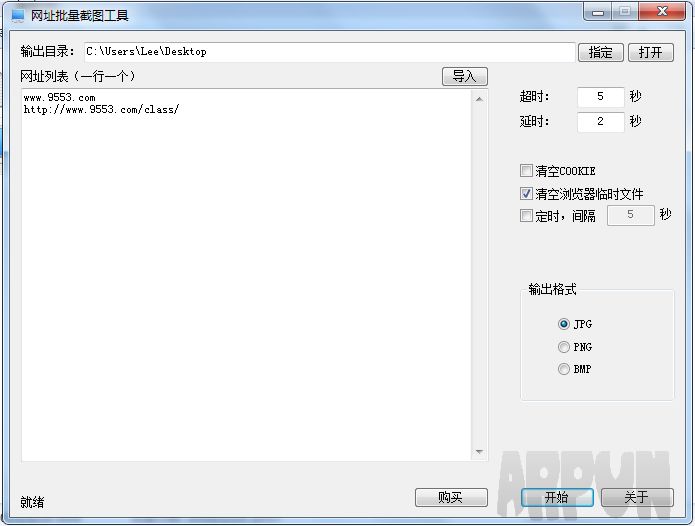Click inside the 网址列表 text area

pos(246,275)
